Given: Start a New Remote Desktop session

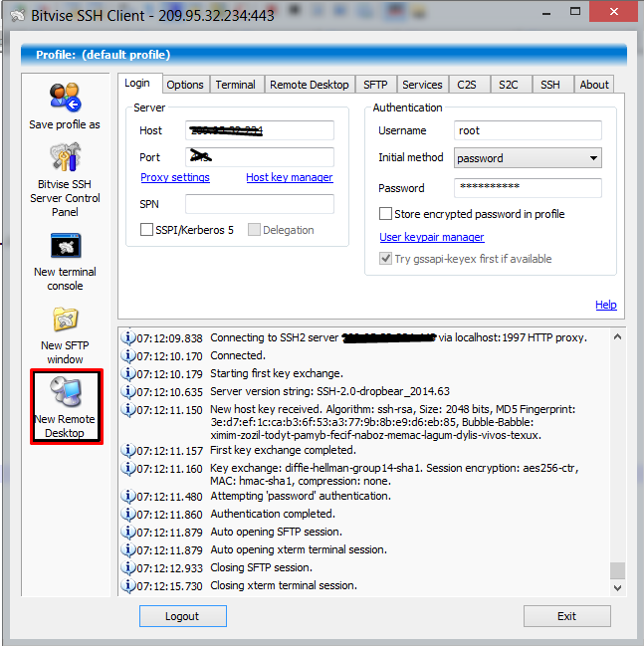Looking at the screenshot, I should (x=66, y=407).
